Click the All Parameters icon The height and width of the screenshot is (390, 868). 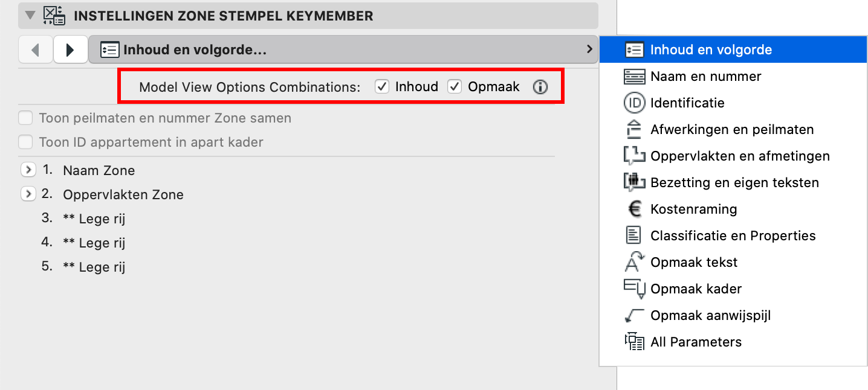(x=634, y=342)
